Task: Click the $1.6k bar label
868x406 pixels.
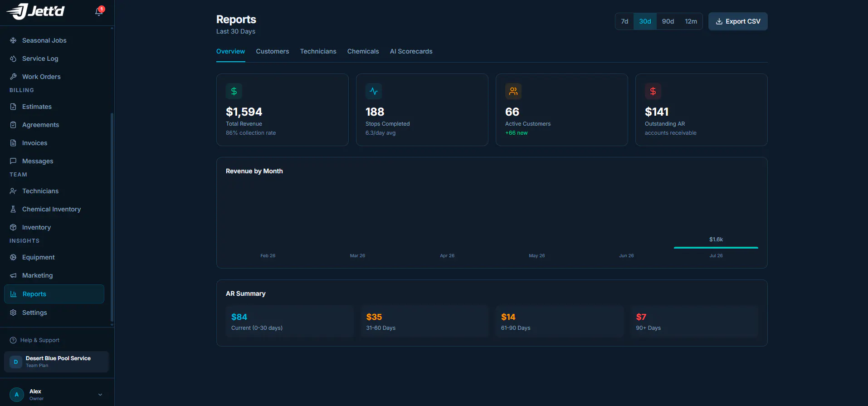Action: pyautogui.click(x=716, y=240)
